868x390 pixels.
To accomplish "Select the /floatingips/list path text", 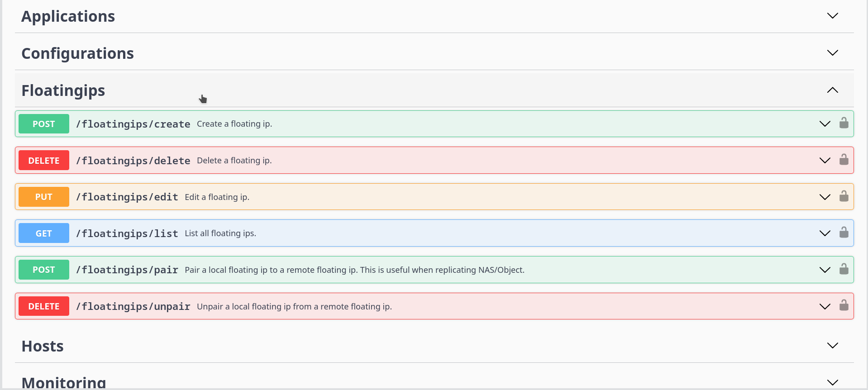I will (x=127, y=233).
